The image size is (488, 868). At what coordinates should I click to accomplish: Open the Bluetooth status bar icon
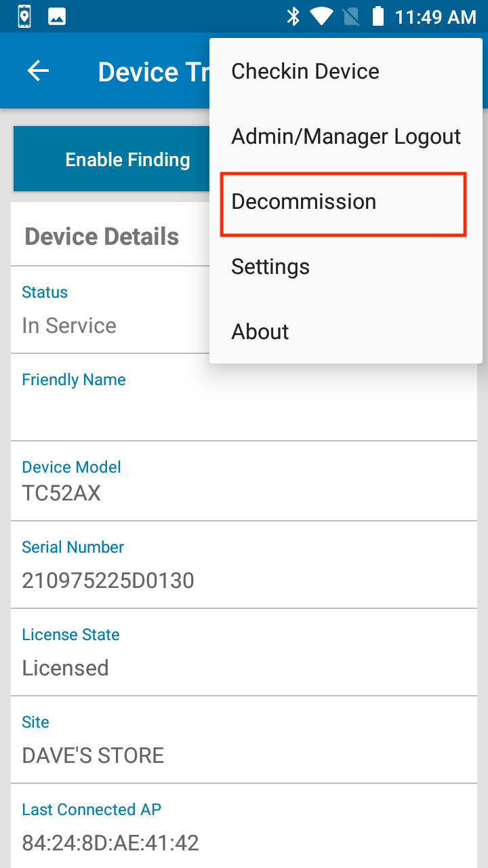(x=293, y=17)
